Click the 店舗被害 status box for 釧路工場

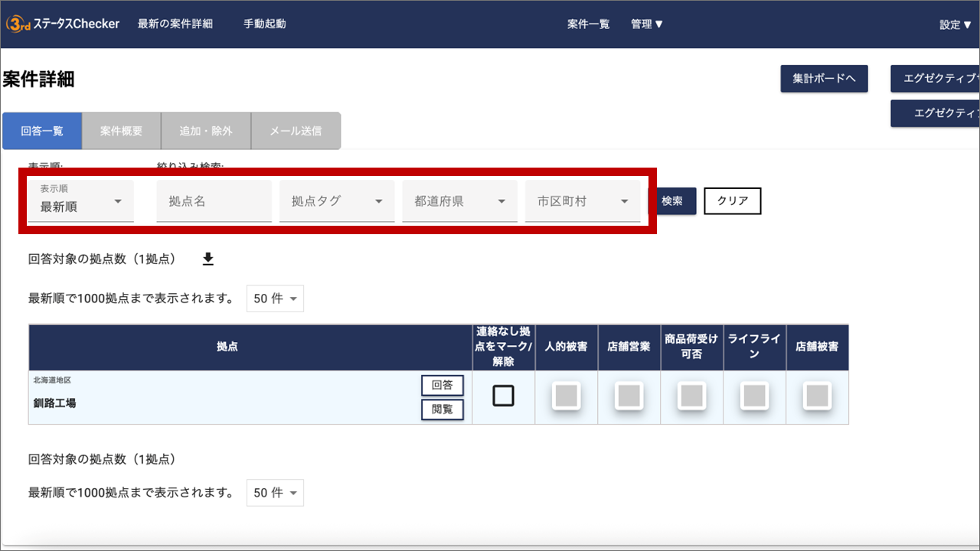click(817, 396)
